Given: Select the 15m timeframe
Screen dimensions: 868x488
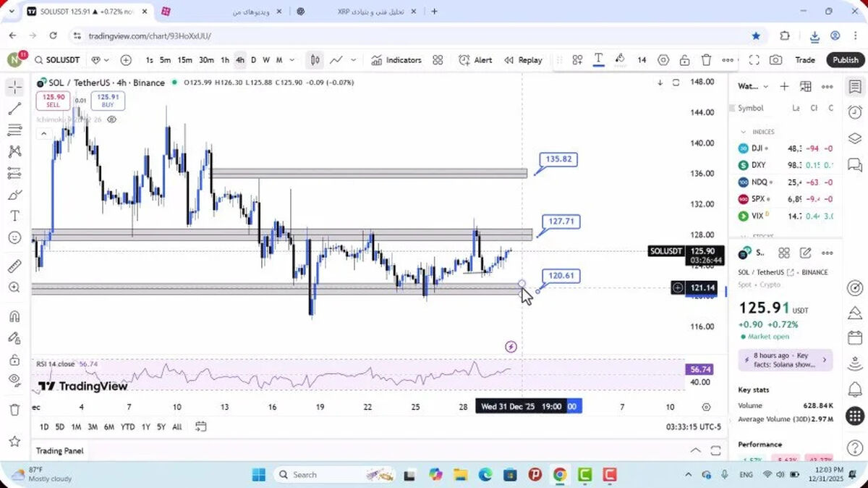Looking at the screenshot, I should coord(184,60).
